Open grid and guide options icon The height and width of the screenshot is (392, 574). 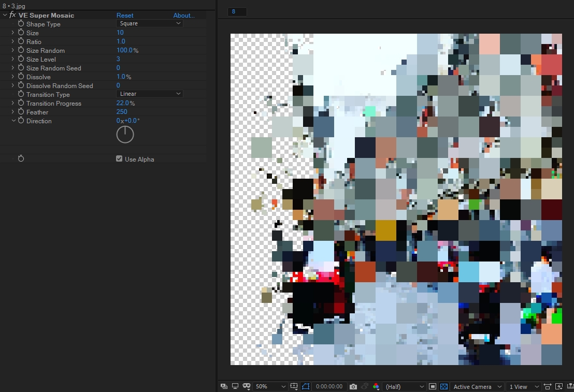294,386
